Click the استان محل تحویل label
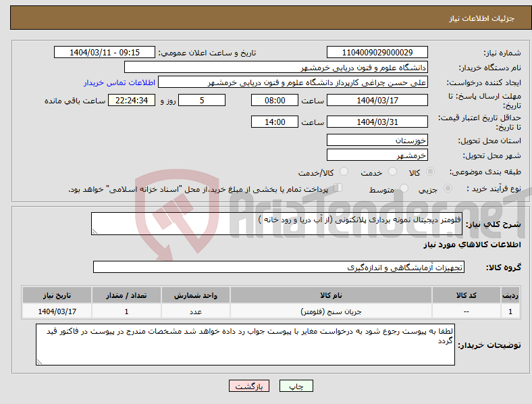532x404 pixels. 489,141
